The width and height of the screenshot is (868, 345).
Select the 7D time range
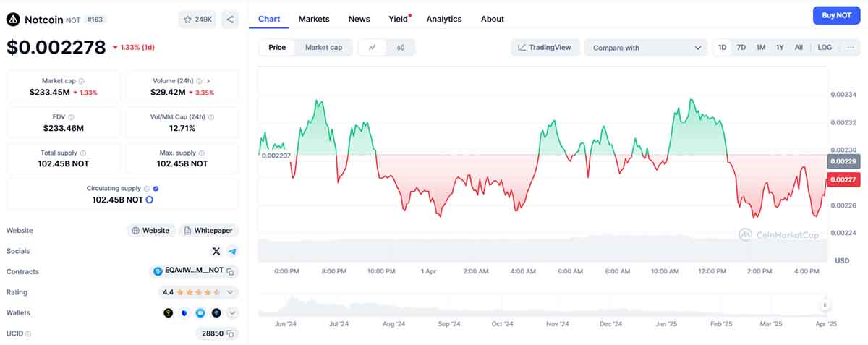coord(741,48)
